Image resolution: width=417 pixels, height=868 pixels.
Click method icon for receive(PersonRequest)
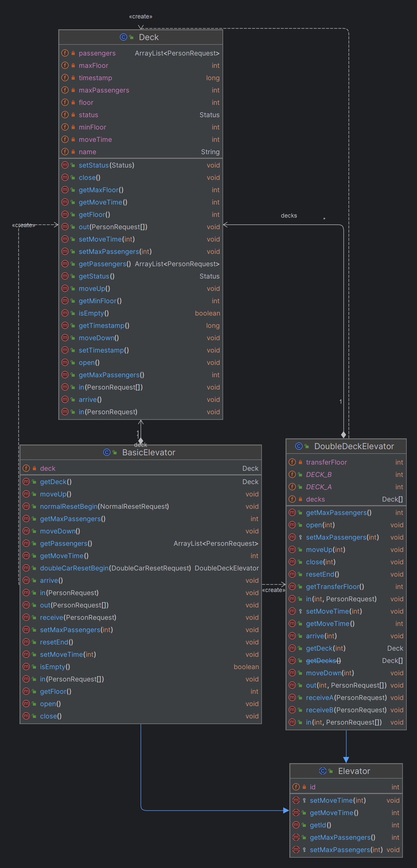tap(26, 617)
